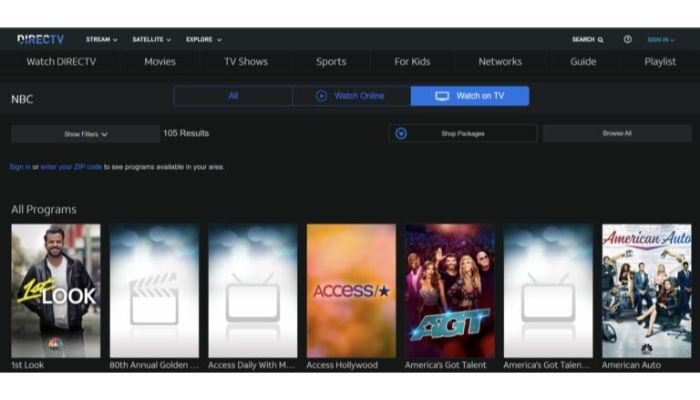
Task: Click the TV icon in Watch on TV
Action: (442, 96)
